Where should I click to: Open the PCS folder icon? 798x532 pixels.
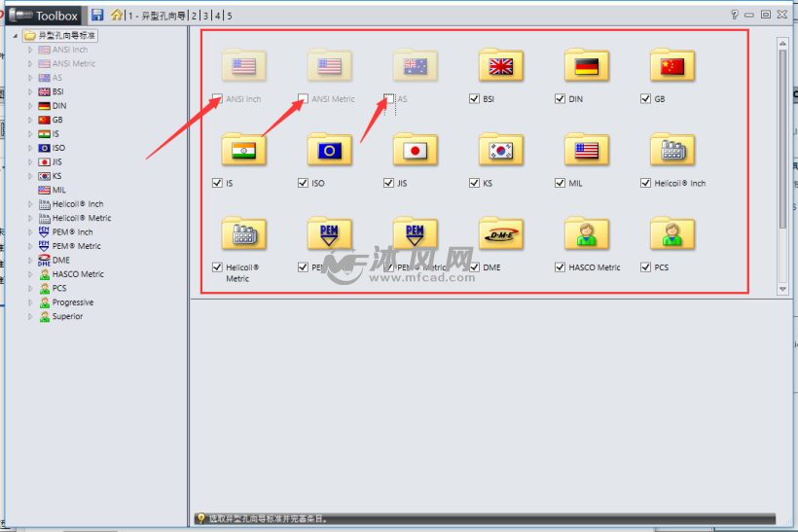(x=672, y=233)
